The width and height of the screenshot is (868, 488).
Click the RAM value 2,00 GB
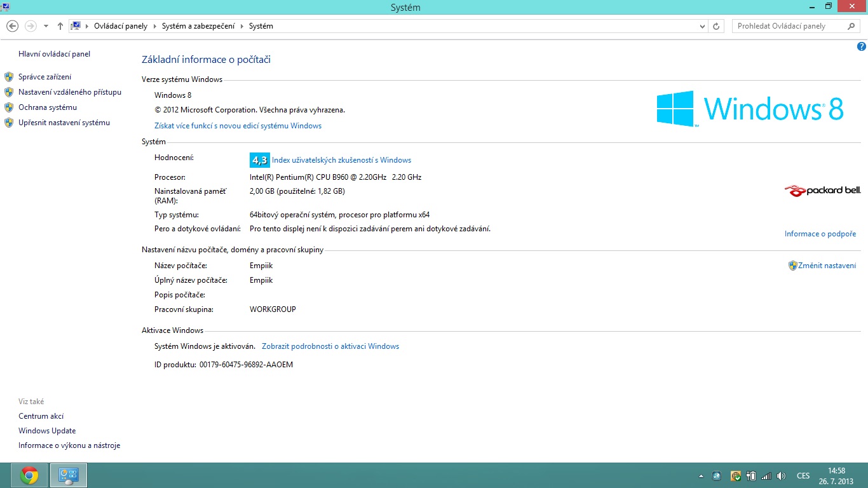click(297, 191)
